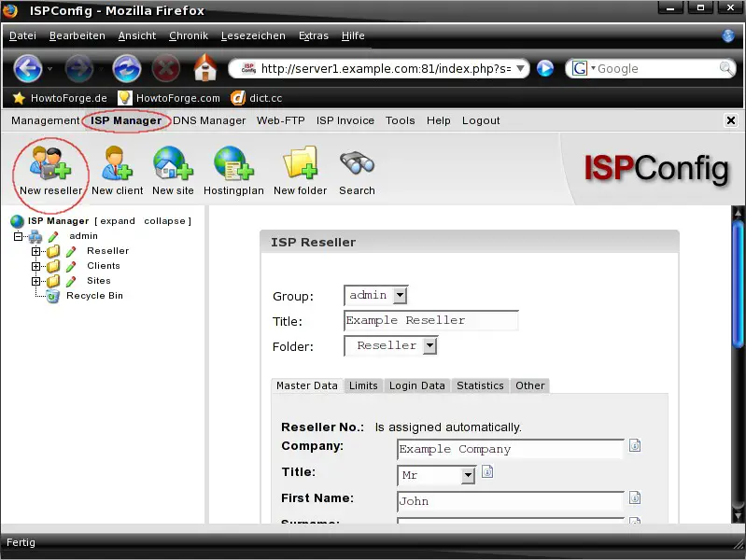
Task: Click help icon beside First Name field
Action: pyautogui.click(x=635, y=497)
